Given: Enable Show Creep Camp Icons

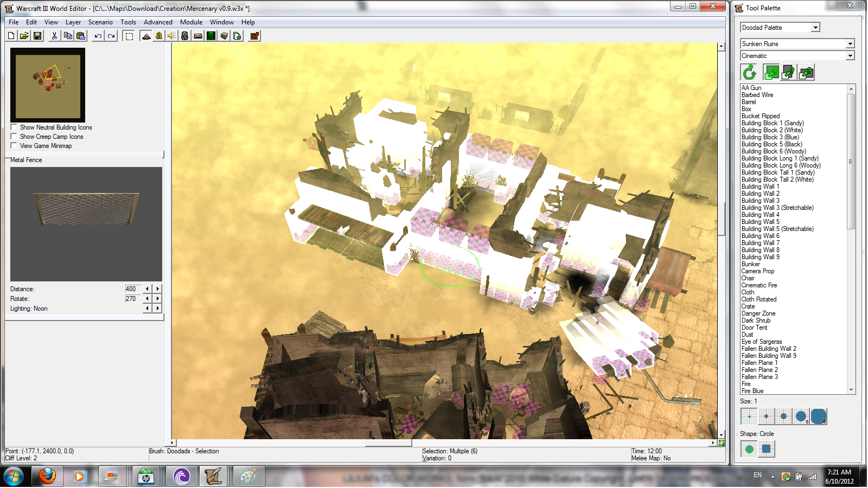Looking at the screenshot, I should (14, 137).
